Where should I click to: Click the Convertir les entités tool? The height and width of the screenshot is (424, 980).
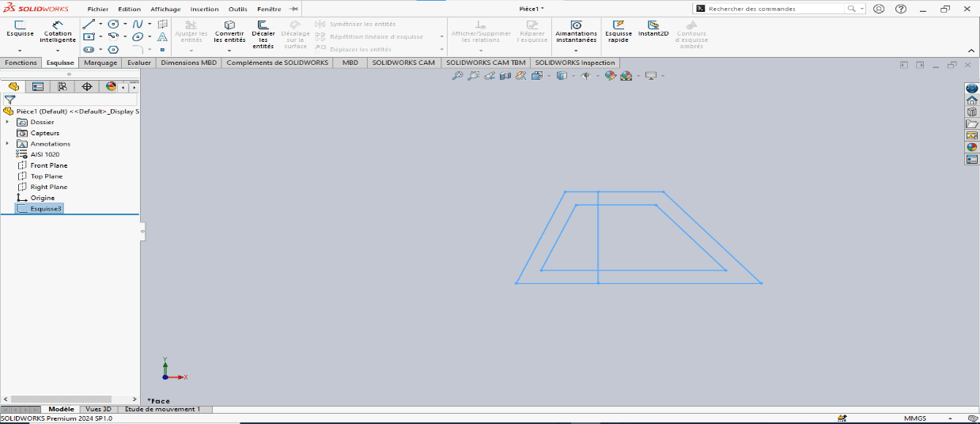[229, 32]
